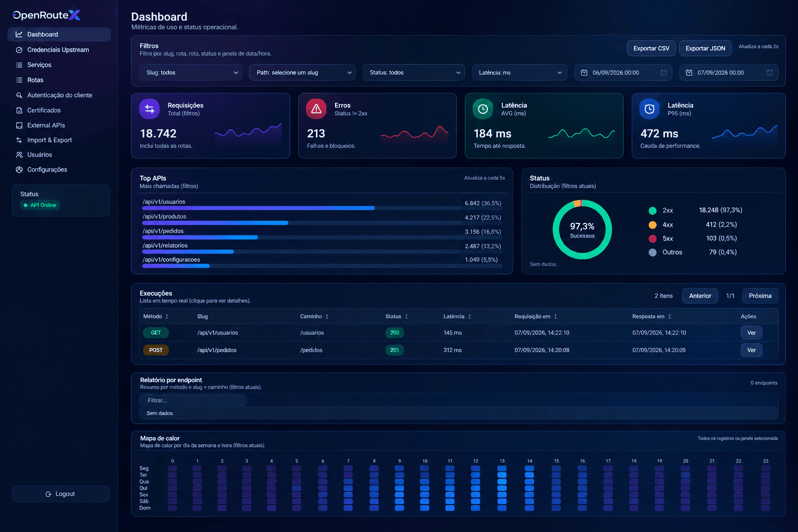
Task: Click the Credenciais Upstream icon
Action: tap(19, 50)
